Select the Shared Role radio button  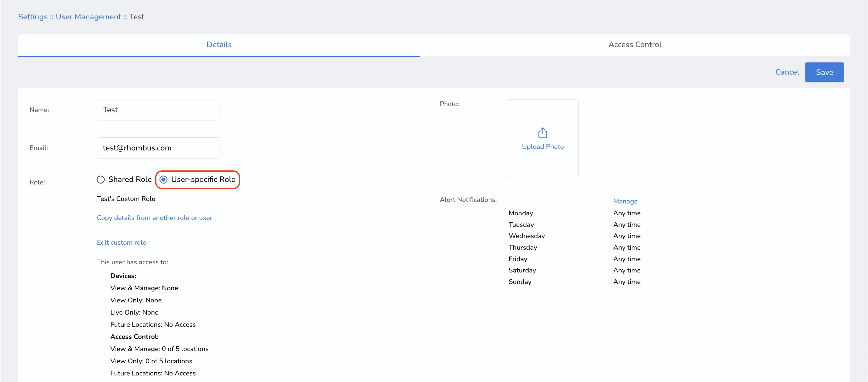pyautogui.click(x=101, y=179)
